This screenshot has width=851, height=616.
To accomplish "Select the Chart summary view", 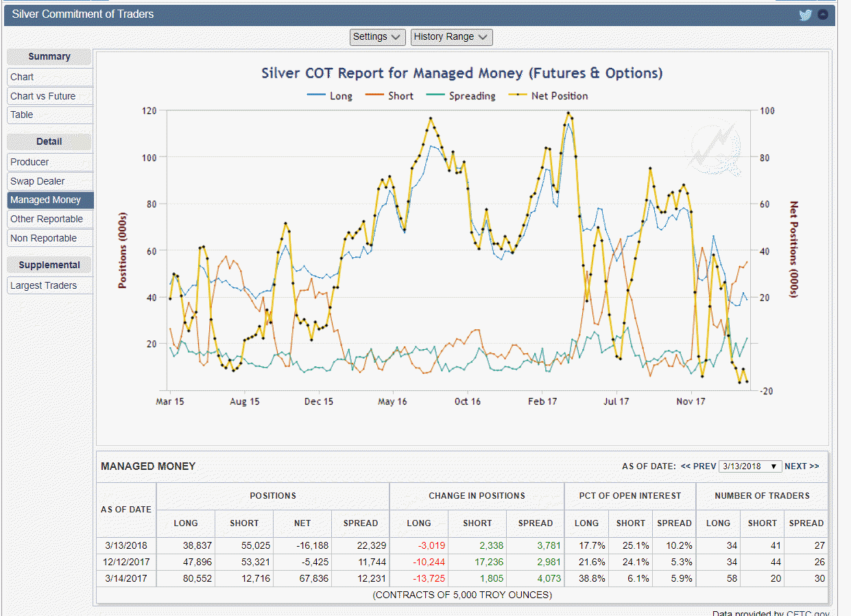I will 22,77.
